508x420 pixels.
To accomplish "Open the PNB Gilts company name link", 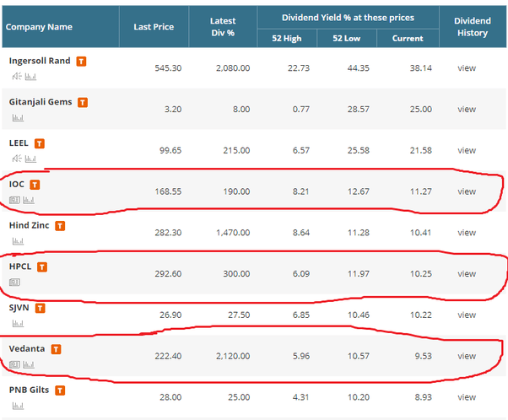I will (30, 390).
